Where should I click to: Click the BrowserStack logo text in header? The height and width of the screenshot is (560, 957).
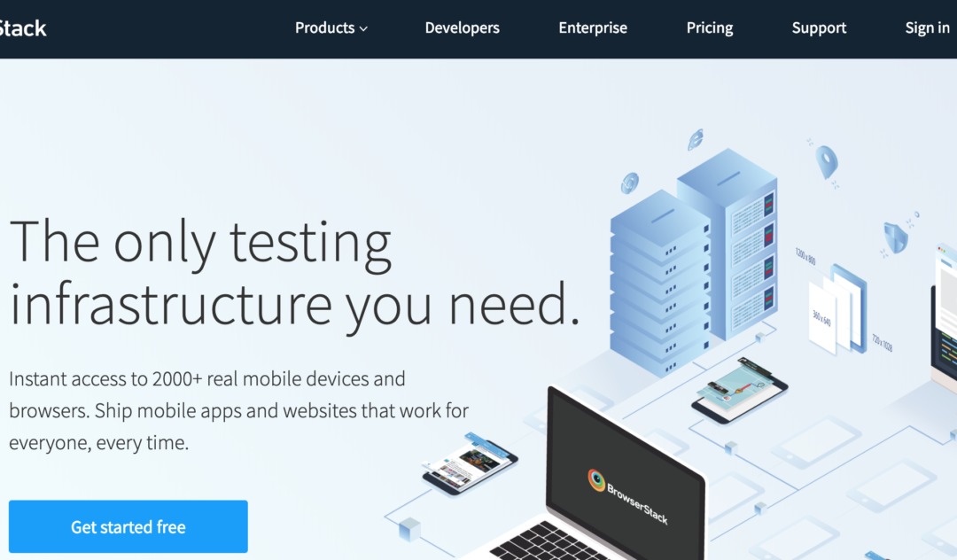[22, 28]
